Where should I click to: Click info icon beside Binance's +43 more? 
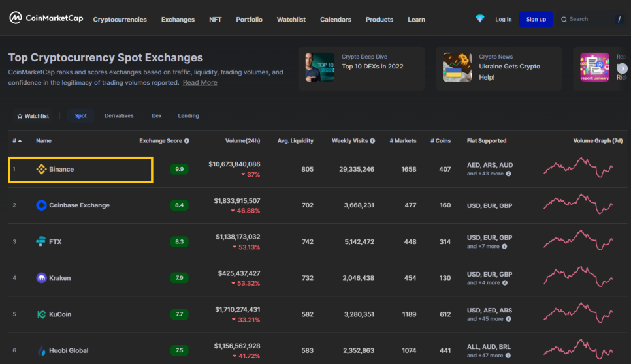509,174
